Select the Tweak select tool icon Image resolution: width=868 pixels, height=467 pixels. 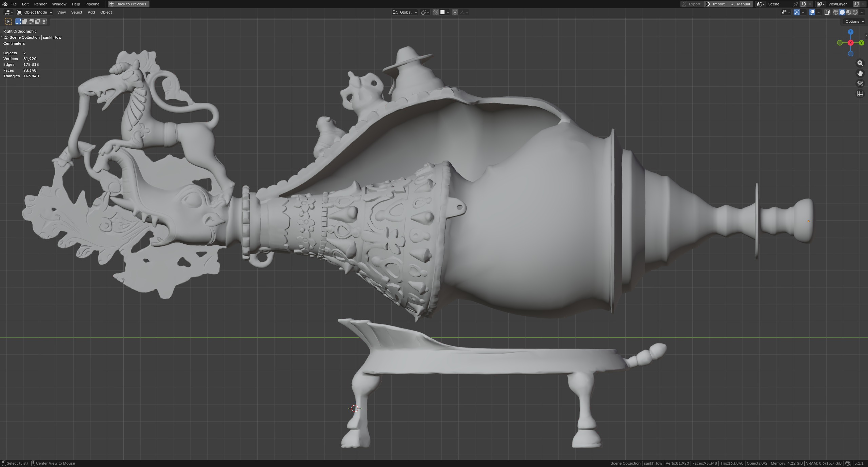(x=8, y=21)
